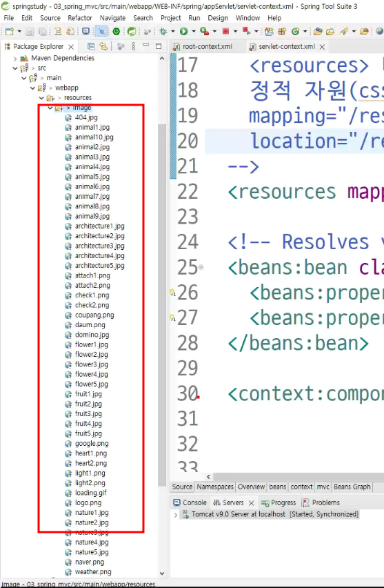Open the Package Explorer view menu icon
This screenshot has width=384, height=588.
(x=133, y=46)
